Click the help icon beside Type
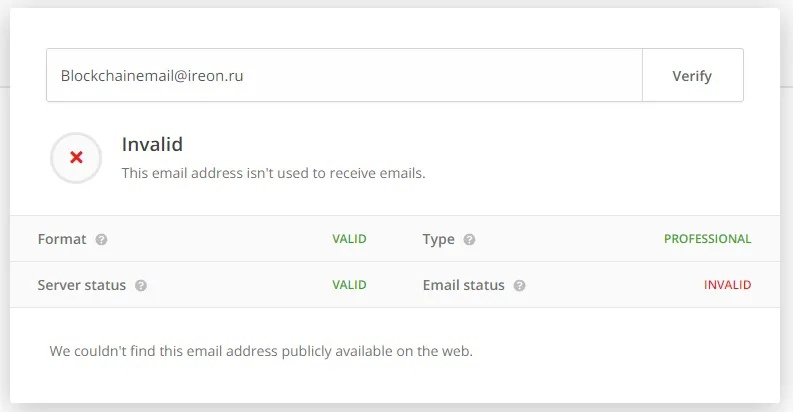This screenshot has height=412, width=793. pos(469,240)
